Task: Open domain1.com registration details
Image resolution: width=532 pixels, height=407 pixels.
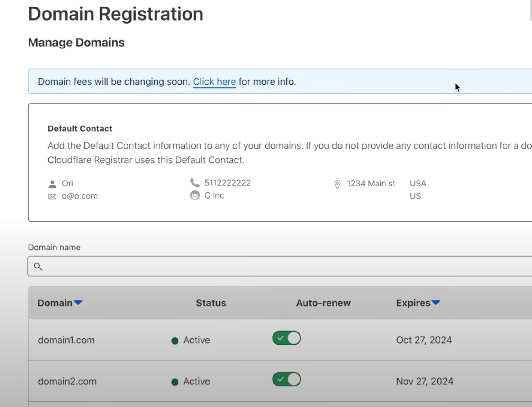Action: (66, 340)
